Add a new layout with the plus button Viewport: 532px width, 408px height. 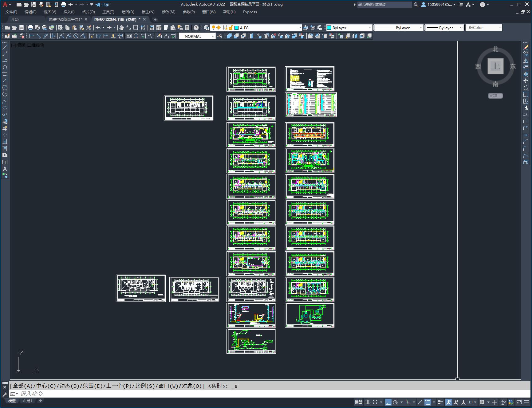(x=40, y=401)
